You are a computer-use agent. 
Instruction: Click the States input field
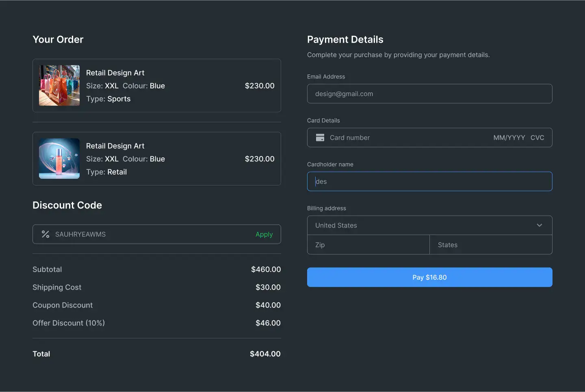pyautogui.click(x=490, y=245)
